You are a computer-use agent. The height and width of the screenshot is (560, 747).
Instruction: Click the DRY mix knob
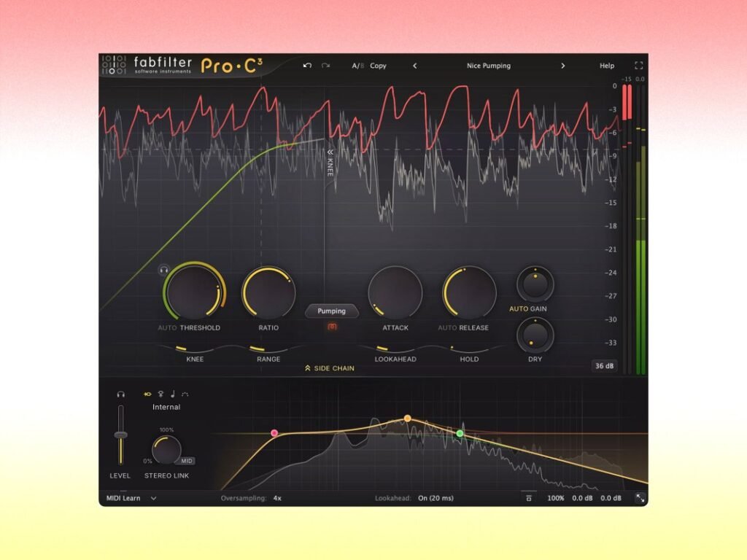(x=535, y=335)
